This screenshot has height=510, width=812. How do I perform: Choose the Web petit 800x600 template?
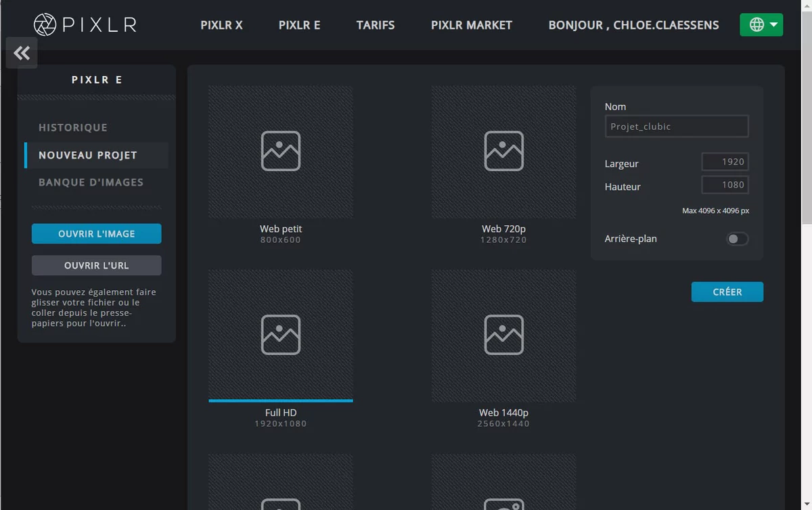281,165
